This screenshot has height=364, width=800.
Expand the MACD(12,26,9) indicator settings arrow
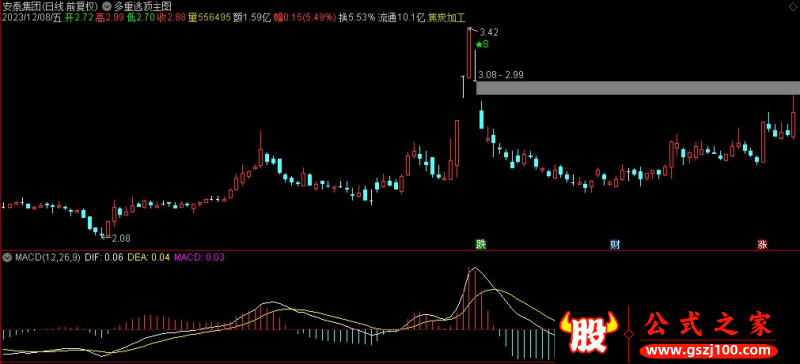pyautogui.click(x=6, y=258)
